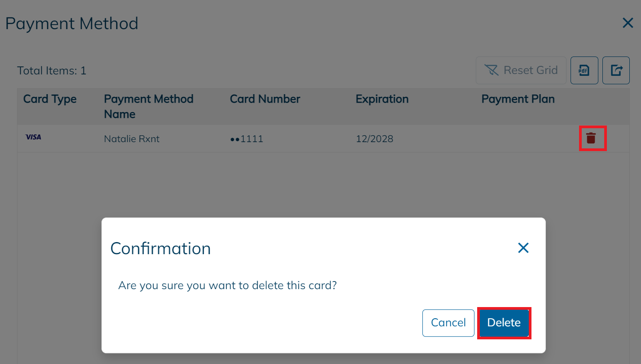Screen dimensions: 641x364
Task: Select the Natalie Rxnt payment method cell
Action: [132, 139]
